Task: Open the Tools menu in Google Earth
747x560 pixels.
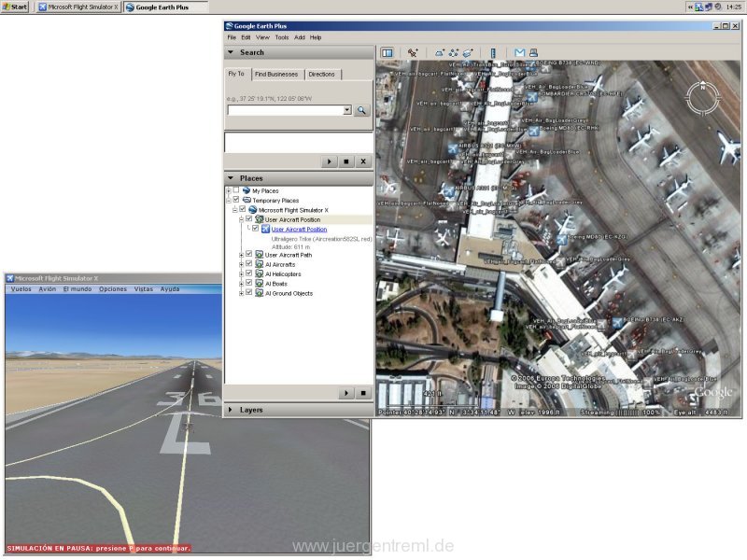Action: [282, 37]
